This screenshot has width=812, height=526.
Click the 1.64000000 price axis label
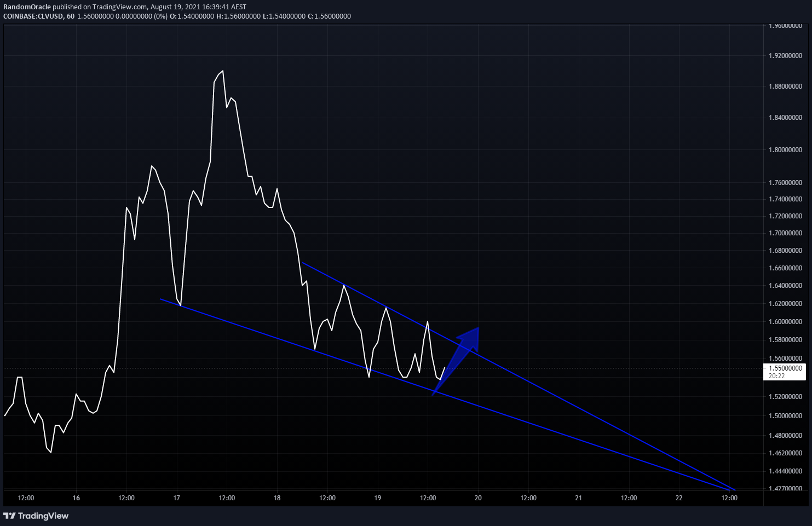(786, 286)
